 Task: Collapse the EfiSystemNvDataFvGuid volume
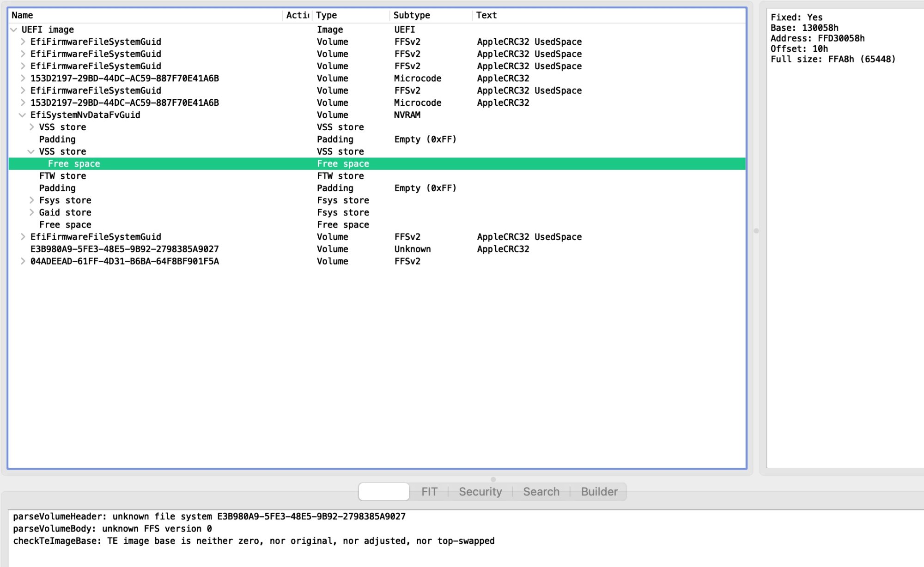[x=22, y=115]
